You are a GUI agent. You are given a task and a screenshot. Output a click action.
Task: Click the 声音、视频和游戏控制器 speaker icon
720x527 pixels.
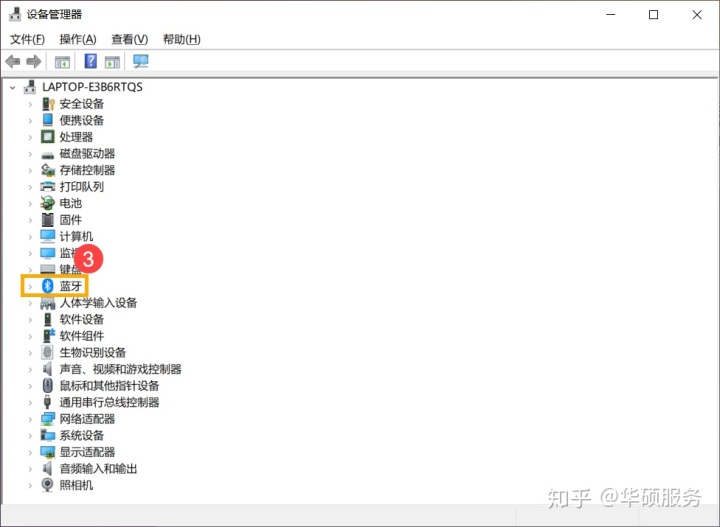tap(47, 369)
